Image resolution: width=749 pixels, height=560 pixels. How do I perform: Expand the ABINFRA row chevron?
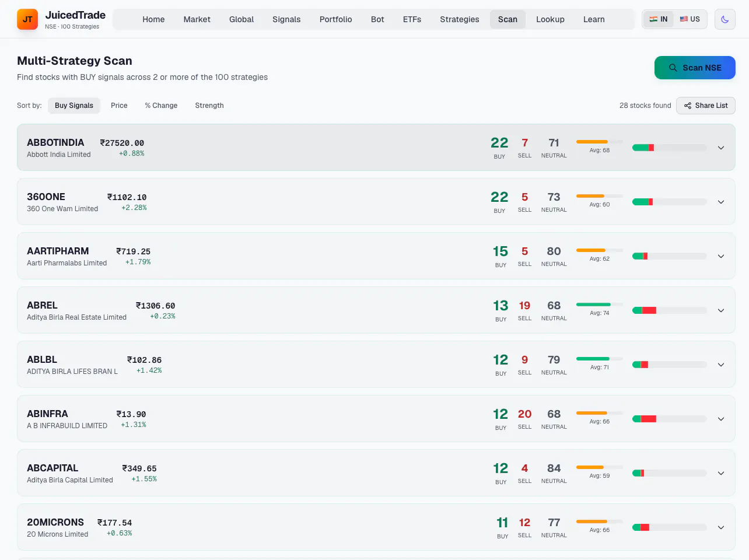pyautogui.click(x=721, y=419)
